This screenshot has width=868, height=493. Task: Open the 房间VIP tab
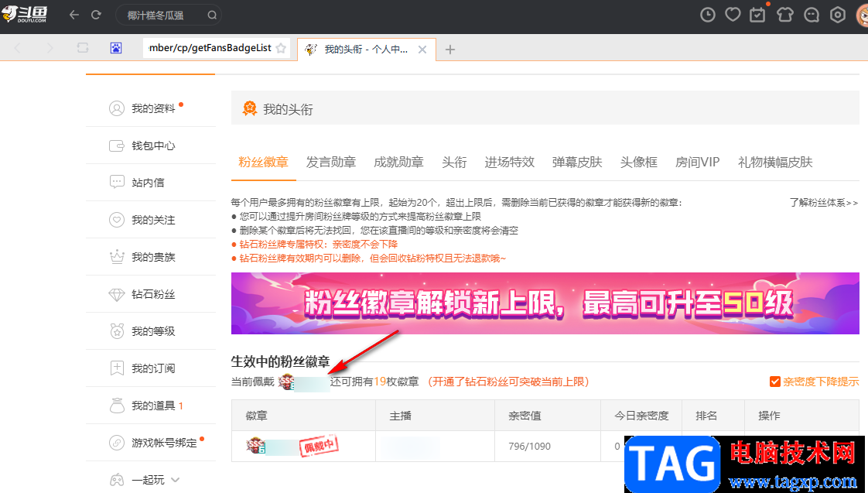(x=698, y=163)
